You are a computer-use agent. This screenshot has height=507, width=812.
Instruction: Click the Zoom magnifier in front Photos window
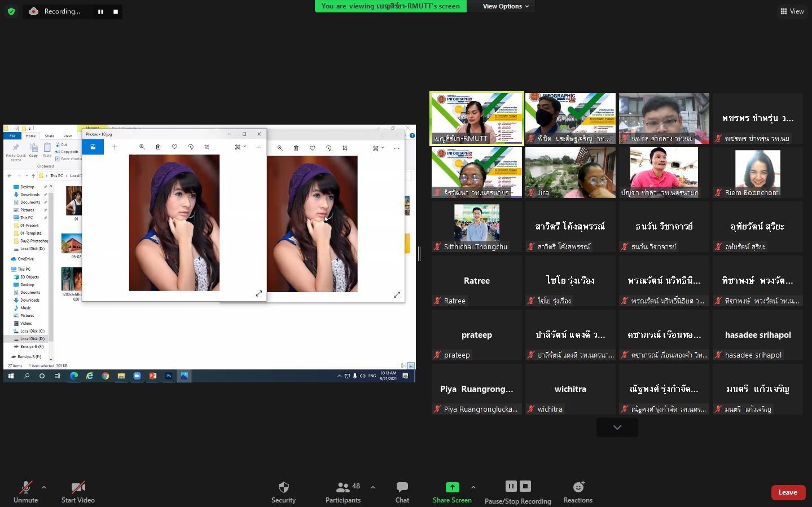tap(142, 147)
